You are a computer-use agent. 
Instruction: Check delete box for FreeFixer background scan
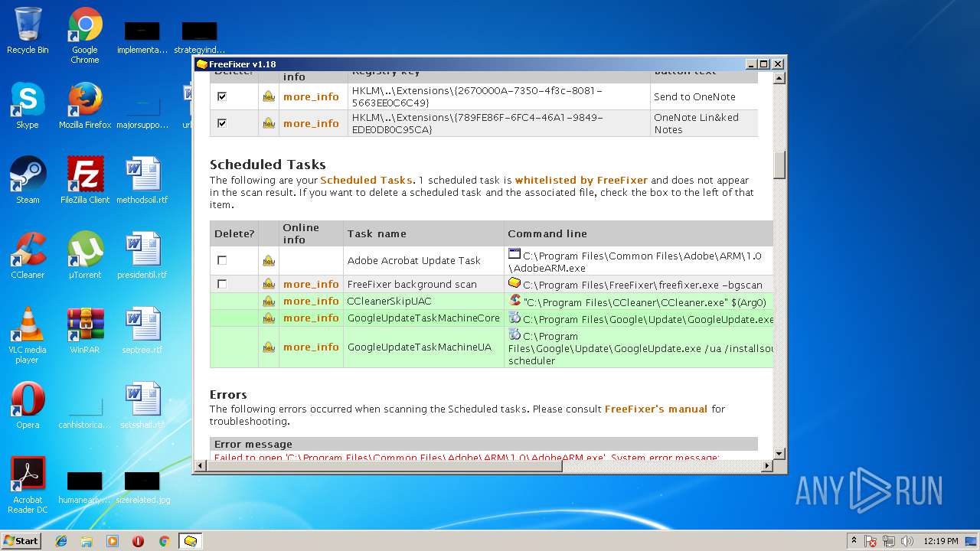point(222,284)
